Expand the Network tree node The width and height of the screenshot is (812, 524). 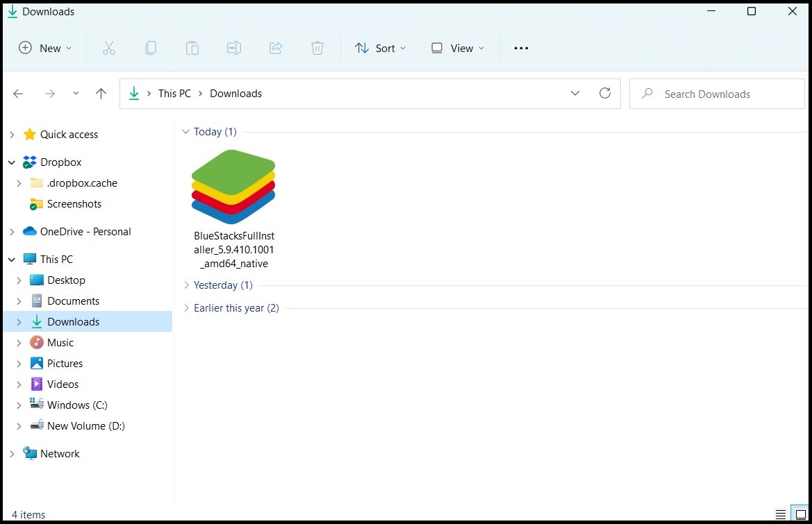pos(12,454)
